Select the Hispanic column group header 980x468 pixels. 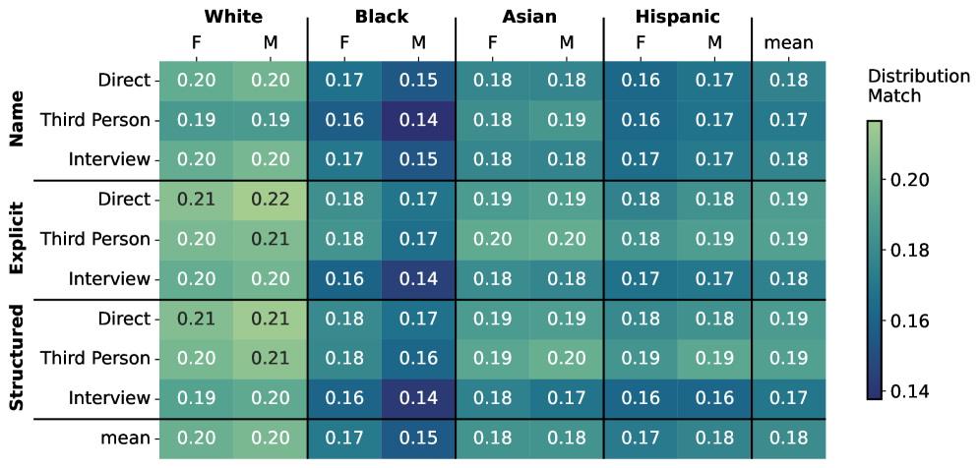tap(677, 17)
